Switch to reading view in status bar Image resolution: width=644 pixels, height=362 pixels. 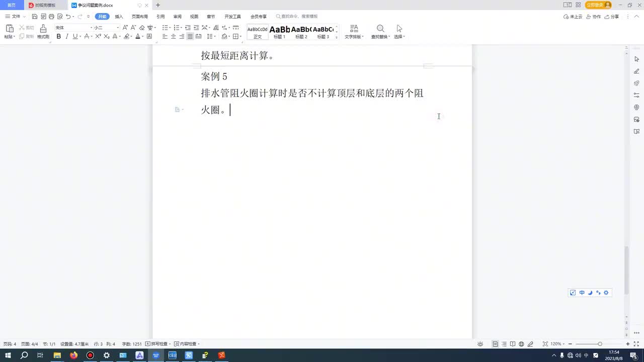[x=513, y=344]
